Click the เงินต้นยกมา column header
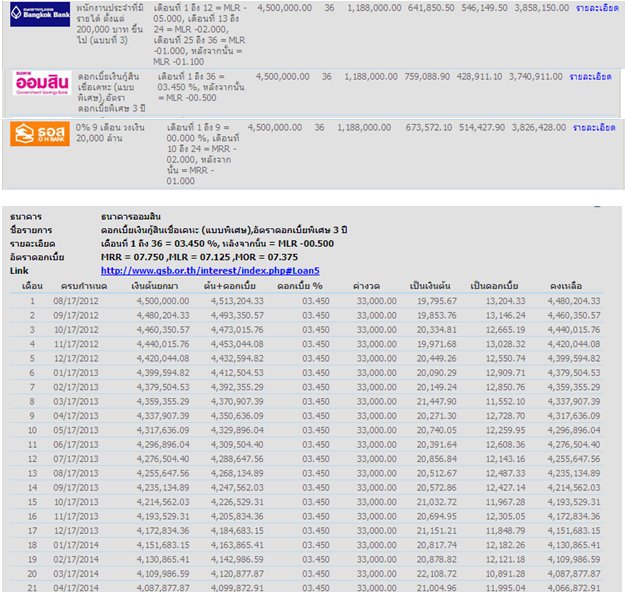 [155, 286]
